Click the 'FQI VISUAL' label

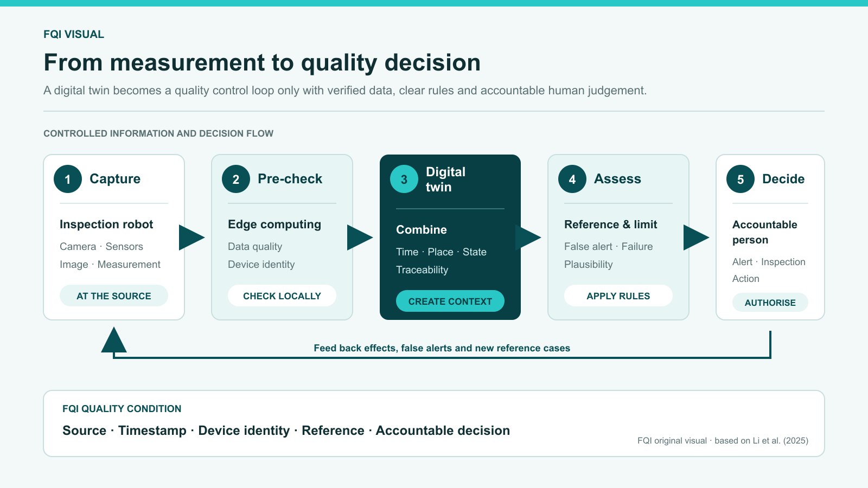click(74, 34)
